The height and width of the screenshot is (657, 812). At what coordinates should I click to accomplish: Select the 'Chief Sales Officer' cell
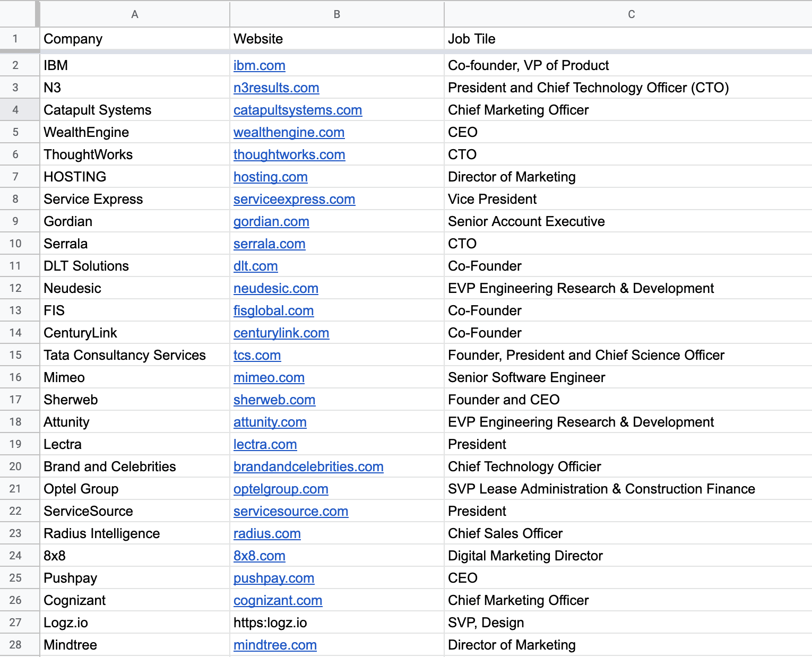[x=628, y=533]
